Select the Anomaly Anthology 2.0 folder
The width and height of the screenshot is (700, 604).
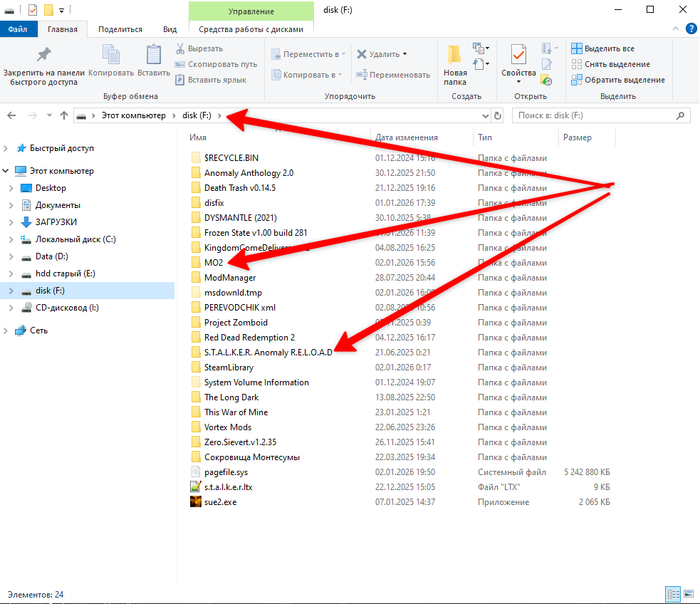pyautogui.click(x=249, y=173)
